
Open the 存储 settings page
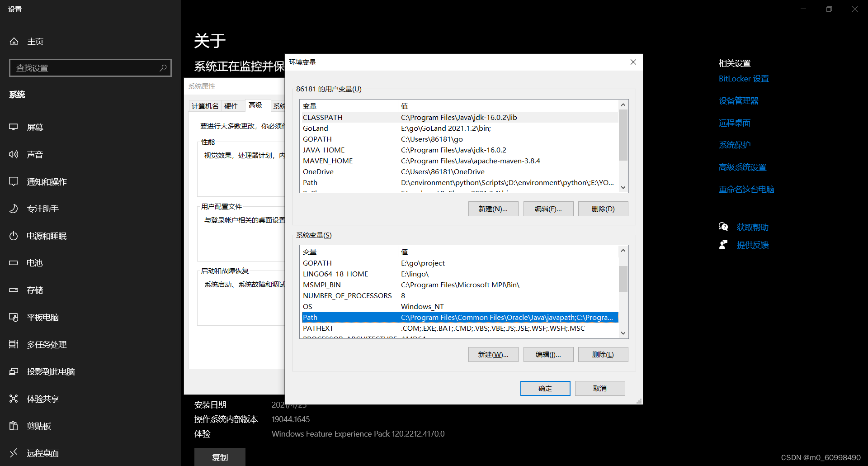click(x=35, y=290)
